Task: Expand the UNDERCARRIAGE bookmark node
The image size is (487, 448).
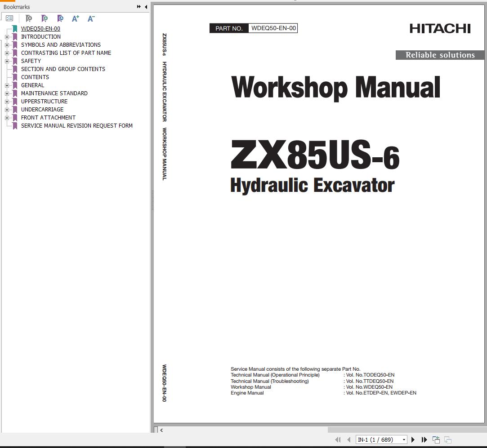Action: [7, 110]
